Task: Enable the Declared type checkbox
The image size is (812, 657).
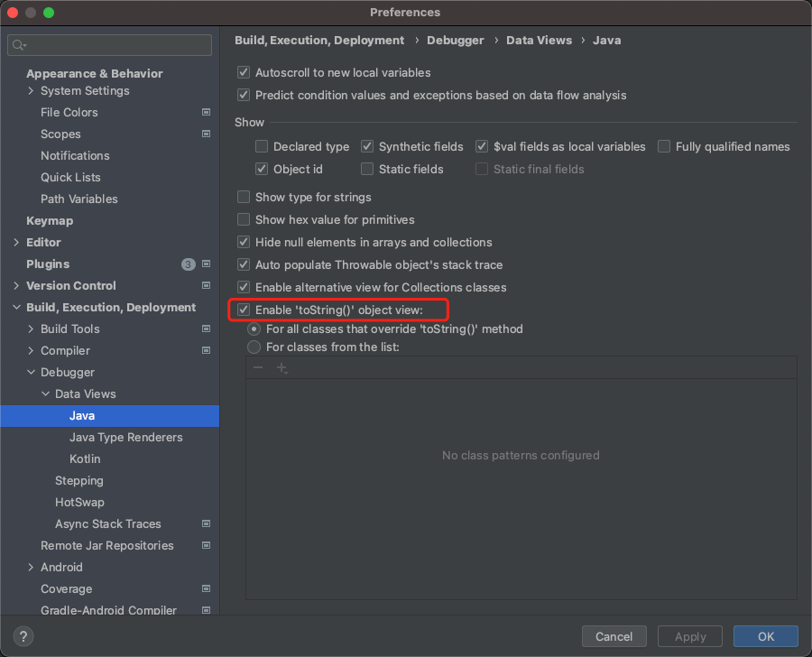Action: pos(262,146)
